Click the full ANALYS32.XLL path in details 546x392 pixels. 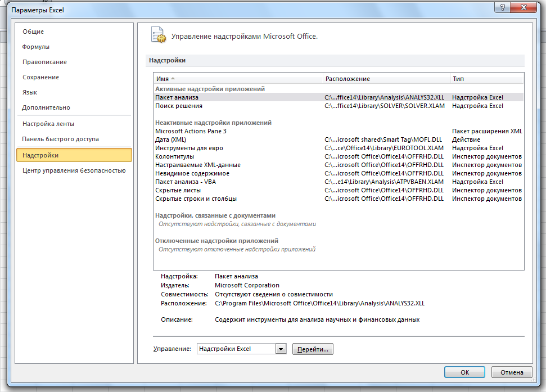[x=319, y=304]
